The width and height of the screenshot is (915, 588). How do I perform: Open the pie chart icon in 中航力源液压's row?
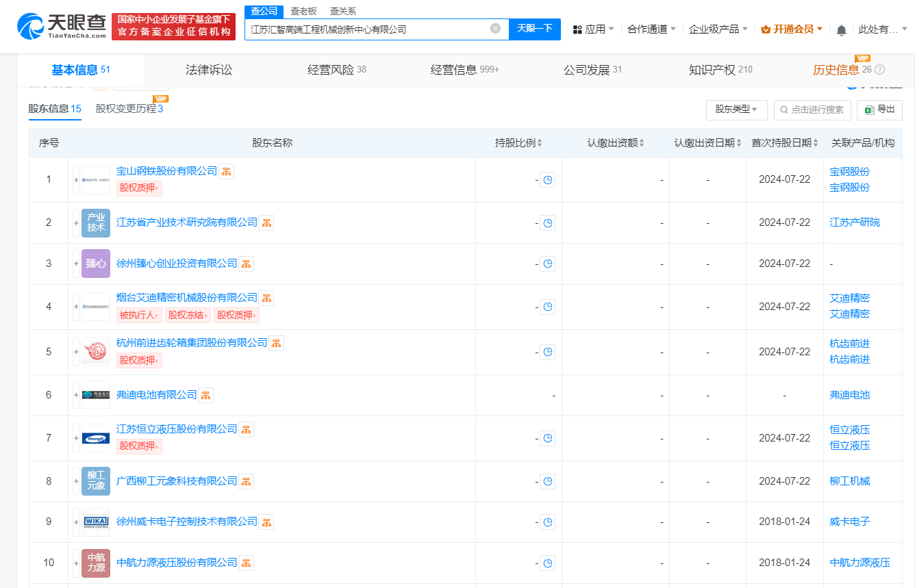[x=547, y=563]
